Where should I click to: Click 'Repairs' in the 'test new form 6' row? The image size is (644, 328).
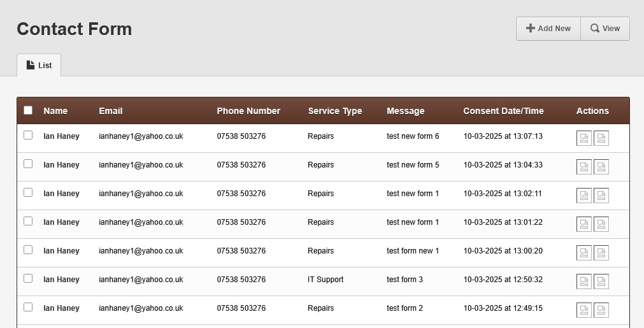tap(321, 137)
